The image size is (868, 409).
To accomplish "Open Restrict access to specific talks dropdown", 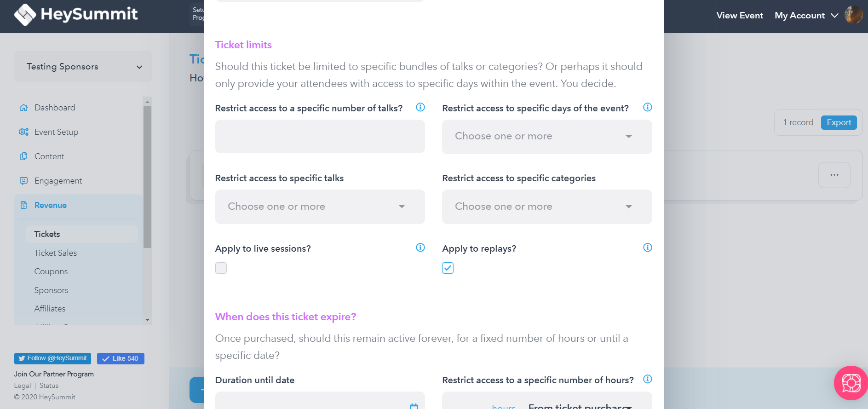I will 320,207.
